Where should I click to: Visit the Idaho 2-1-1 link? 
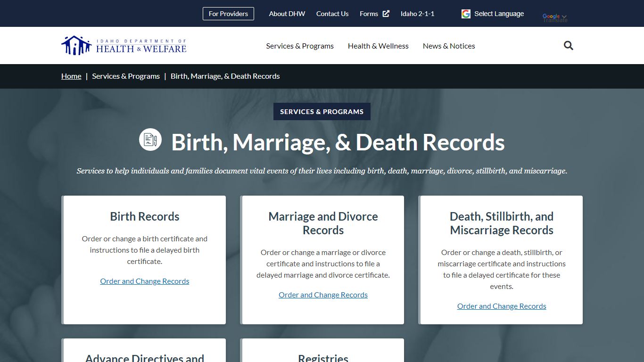(x=418, y=14)
